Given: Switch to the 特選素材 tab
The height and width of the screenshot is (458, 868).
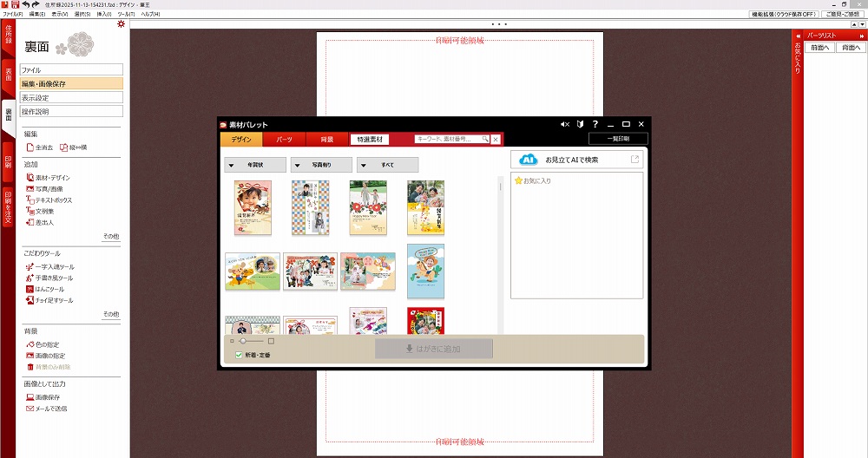Looking at the screenshot, I should (x=370, y=140).
